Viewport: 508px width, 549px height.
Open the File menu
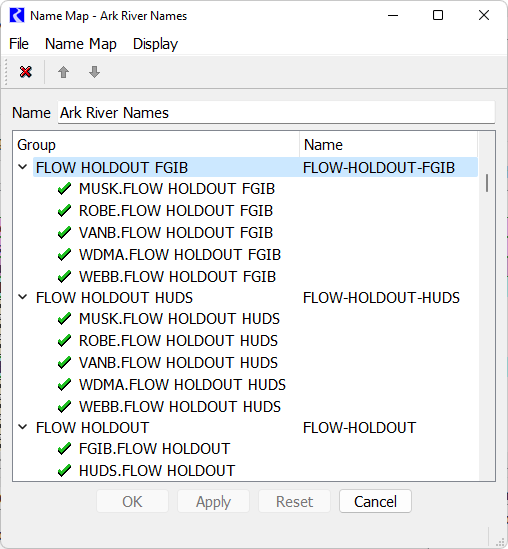point(19,44)
